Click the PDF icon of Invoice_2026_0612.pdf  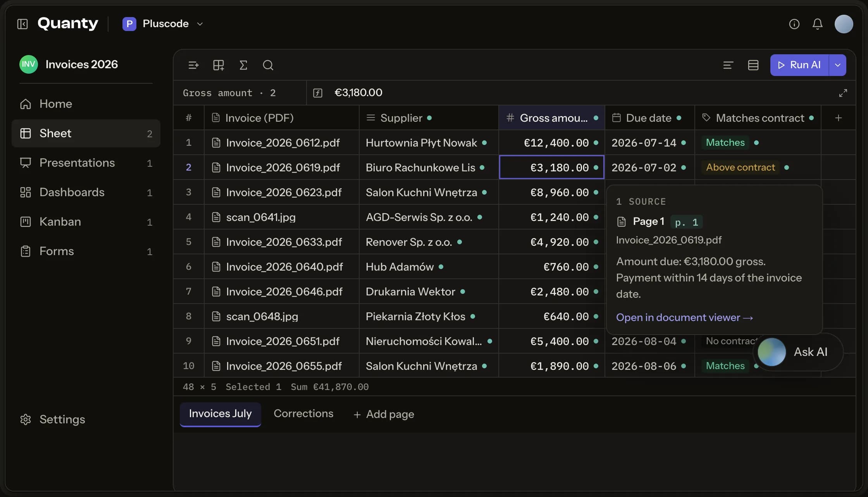click(x=216, y=143)
